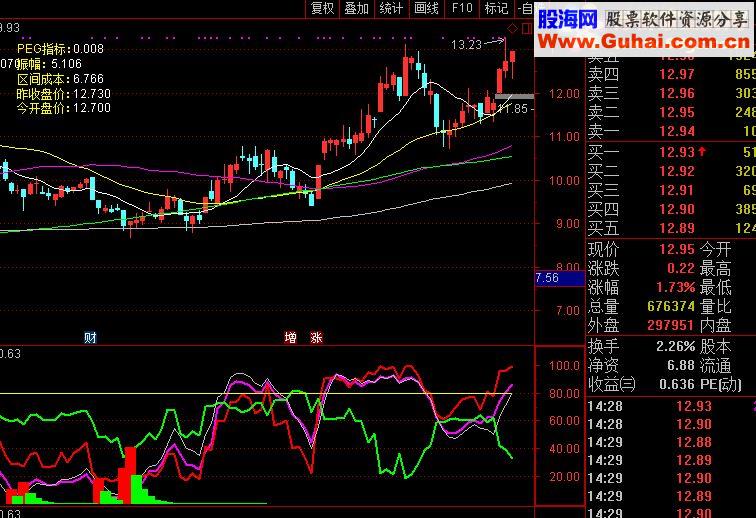The image size is (756, 518).
Task: Click the 股本 label
Action: [716, 346]
